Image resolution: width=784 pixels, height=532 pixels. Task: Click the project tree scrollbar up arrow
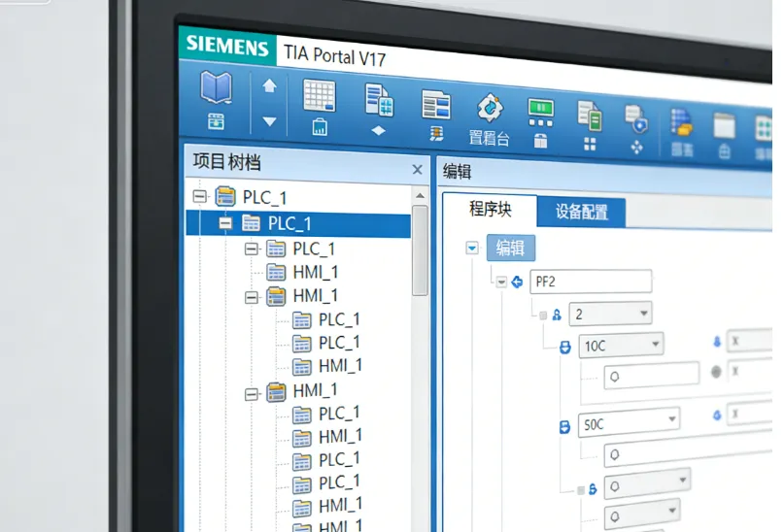(420, 196)
